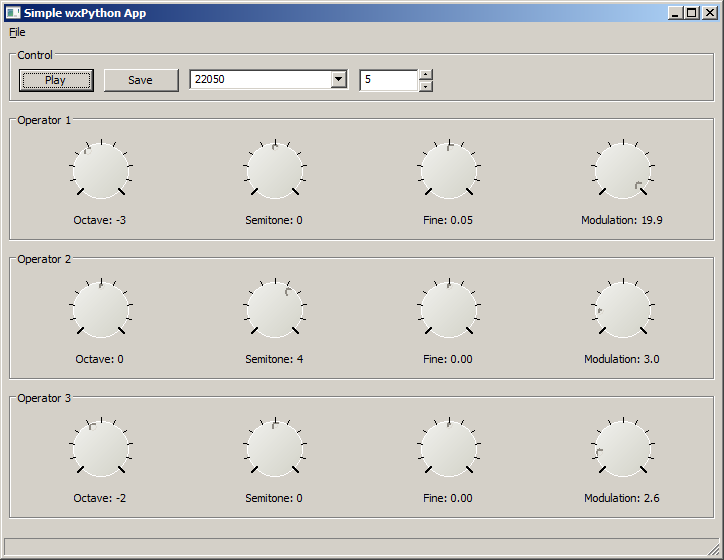Click Operator 2 Modulation knob

623,309
